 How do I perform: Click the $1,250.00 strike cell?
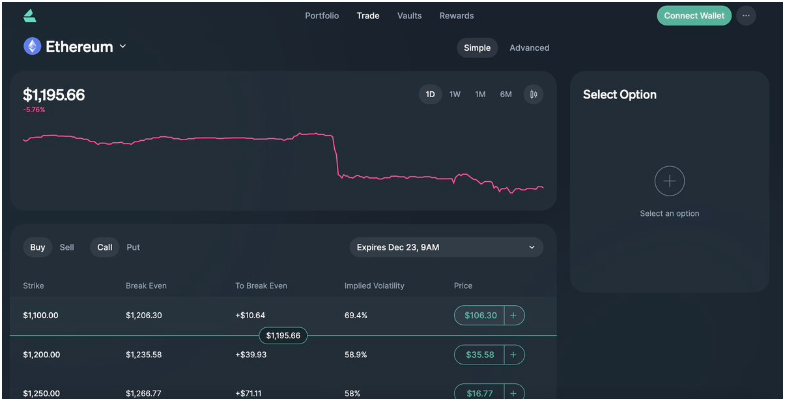pyautogui.click(x=42, y=393)
